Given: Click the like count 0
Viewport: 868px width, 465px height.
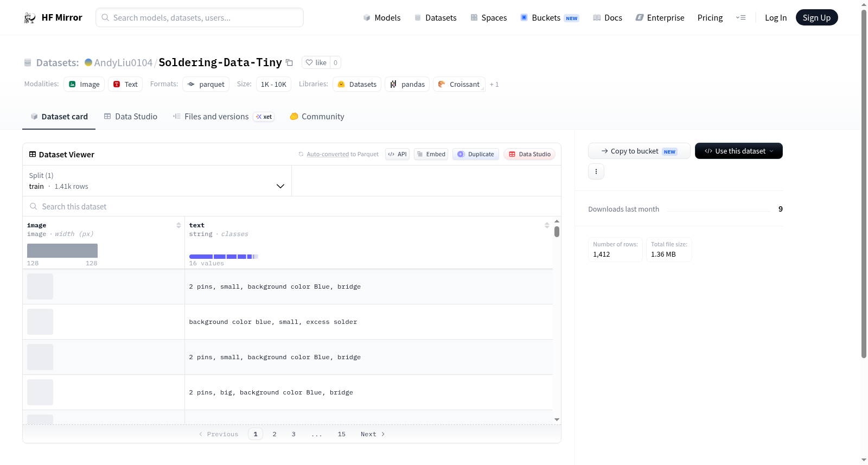Looking at the screenshot, I should (336, 63).
